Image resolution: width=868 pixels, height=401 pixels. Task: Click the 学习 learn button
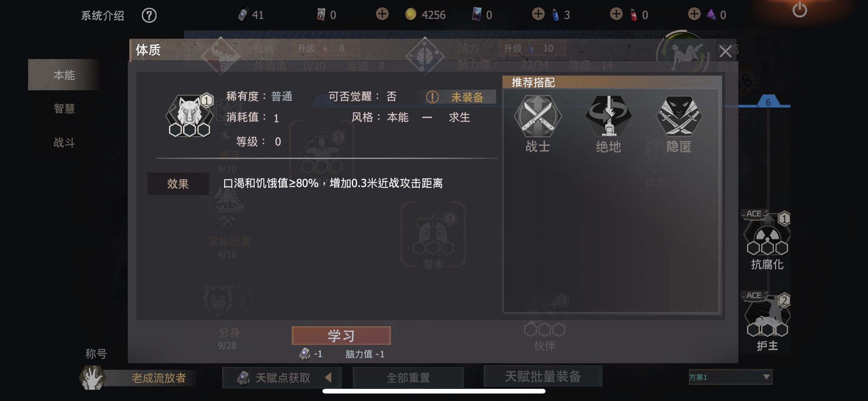341,336
